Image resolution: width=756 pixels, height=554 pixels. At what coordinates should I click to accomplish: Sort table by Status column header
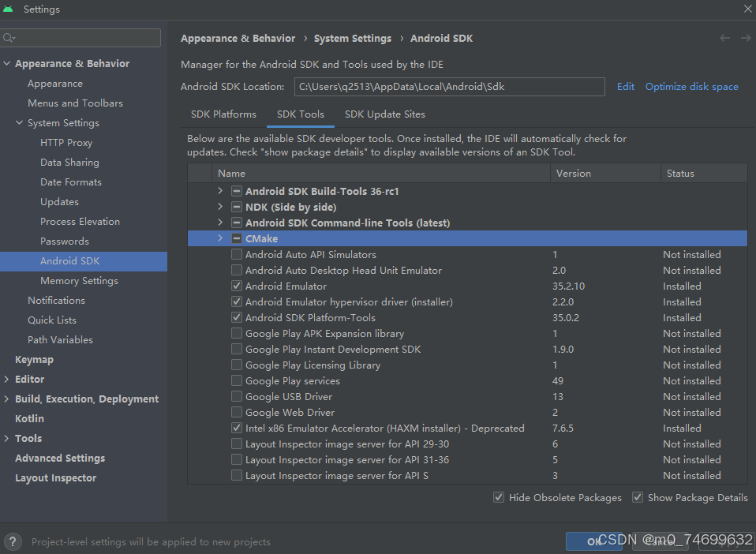coord(704,173)
